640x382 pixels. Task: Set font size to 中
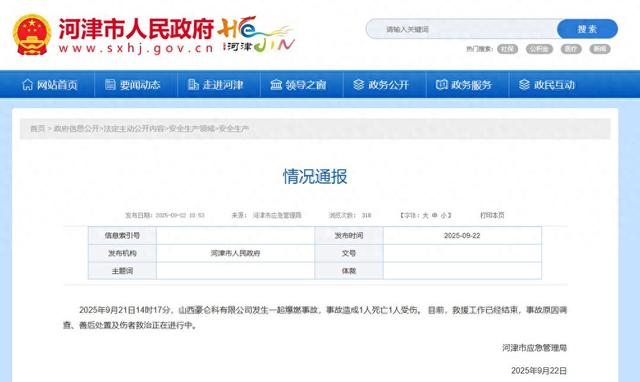(434, 215)
